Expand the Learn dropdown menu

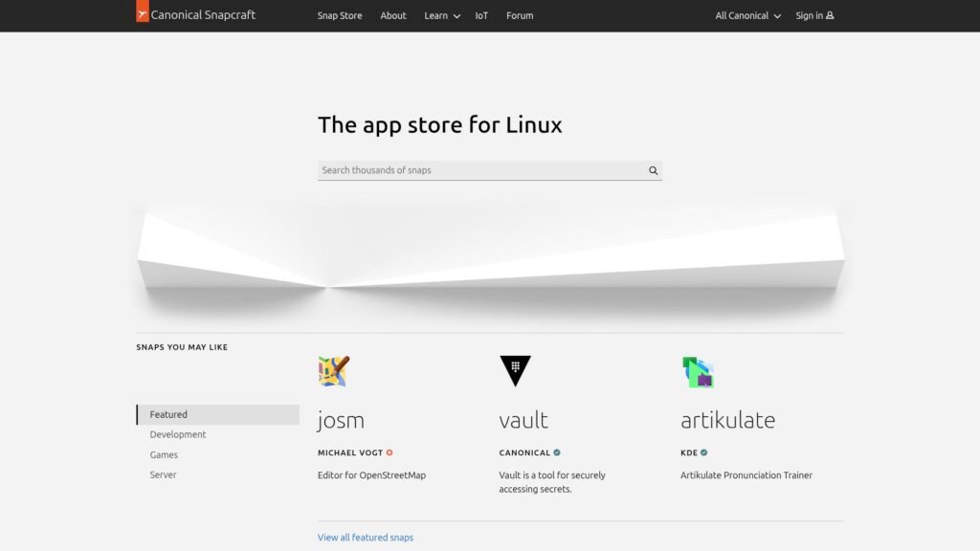click(x=442, y=15)
